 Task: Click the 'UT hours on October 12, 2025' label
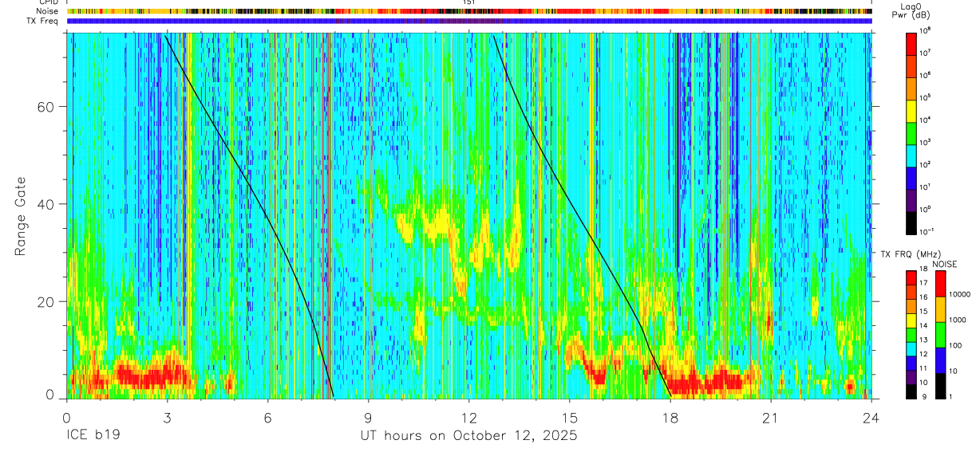[470, 436]
